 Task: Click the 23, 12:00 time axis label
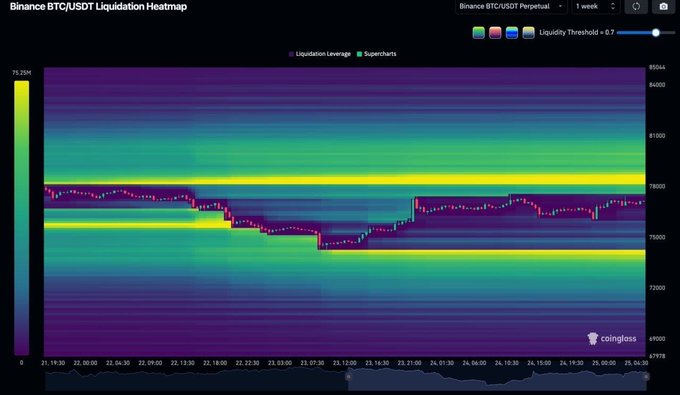coord(344,363)
